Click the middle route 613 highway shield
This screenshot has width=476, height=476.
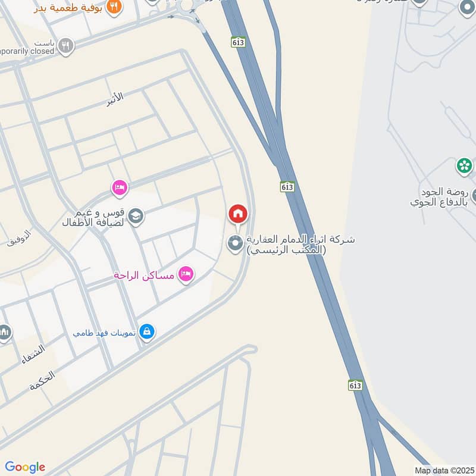tap(287, 186)
